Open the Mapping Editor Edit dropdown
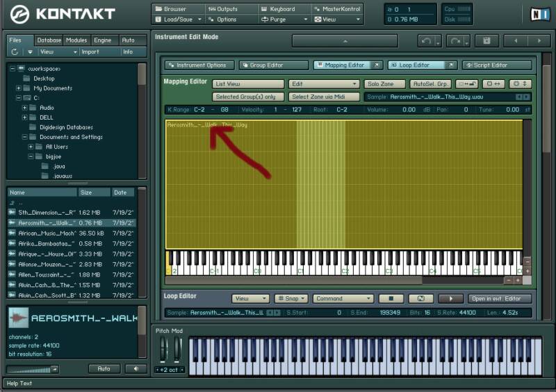This screenshot has height=392, width=556. pyautogui.click(x=324, y=84)
